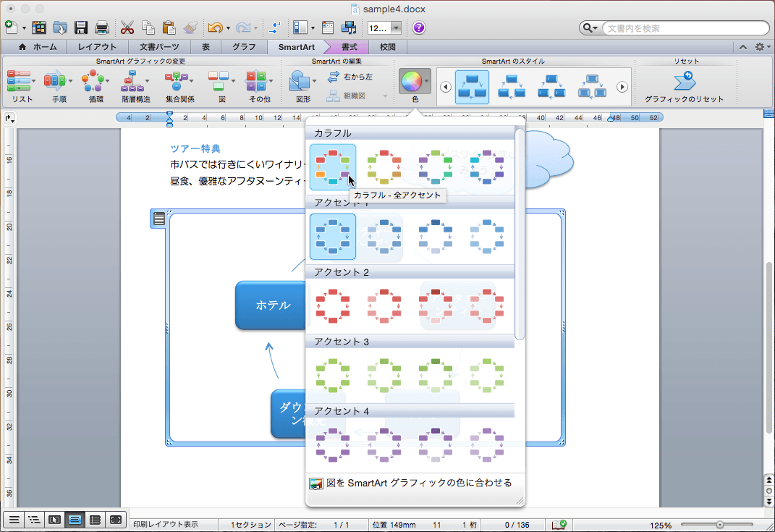The width and height of the screenshot is (775, 532).
Task: Choose first アクセント 3 green scheme
Action: coord(333,376)
